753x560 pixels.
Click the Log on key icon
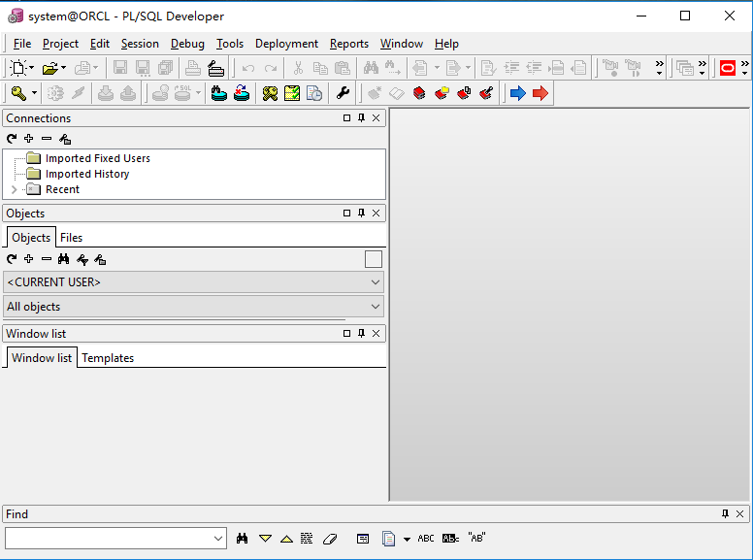pyautogui.click(x=18, y=93)
